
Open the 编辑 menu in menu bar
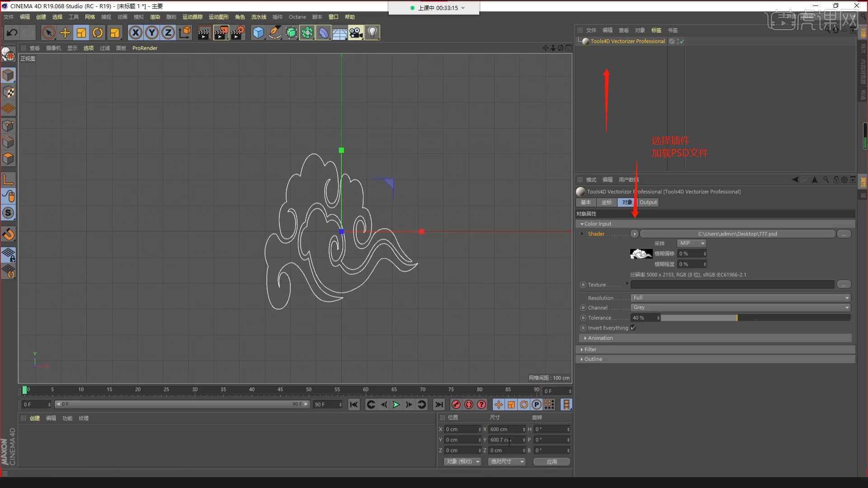coord(24,17)
